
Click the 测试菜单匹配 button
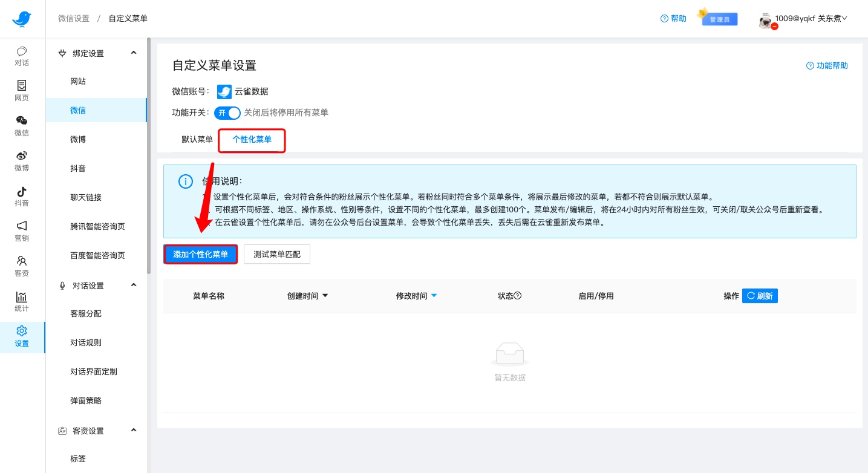point(276,254)
